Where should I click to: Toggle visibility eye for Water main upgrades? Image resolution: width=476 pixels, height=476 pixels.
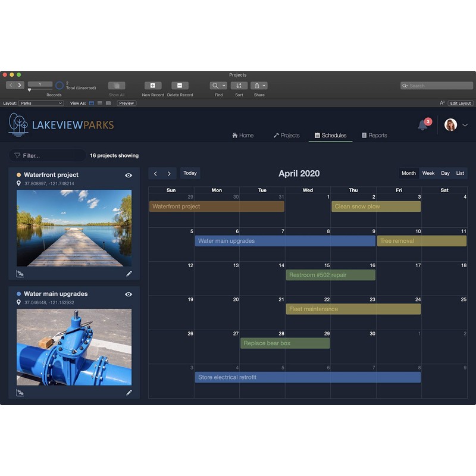pos(129,295)
